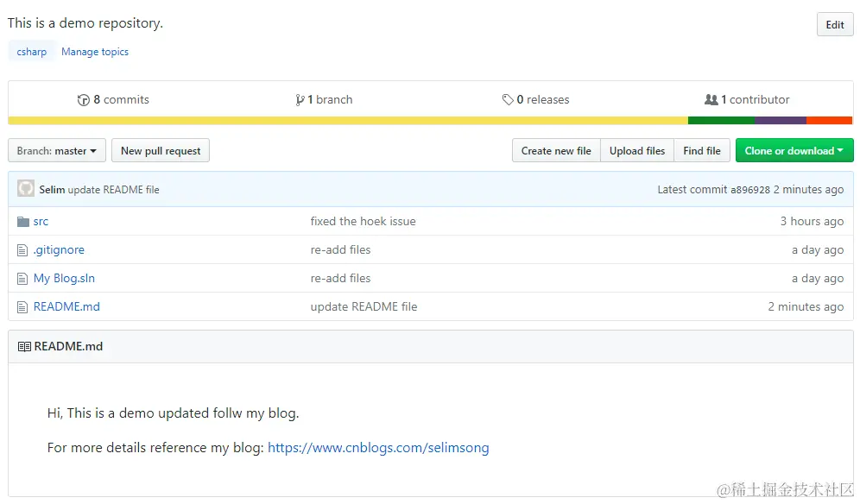The width and height of the screenshot is (860, 504).
Task: Click Create new file button
Action: [x=556, y=150]
